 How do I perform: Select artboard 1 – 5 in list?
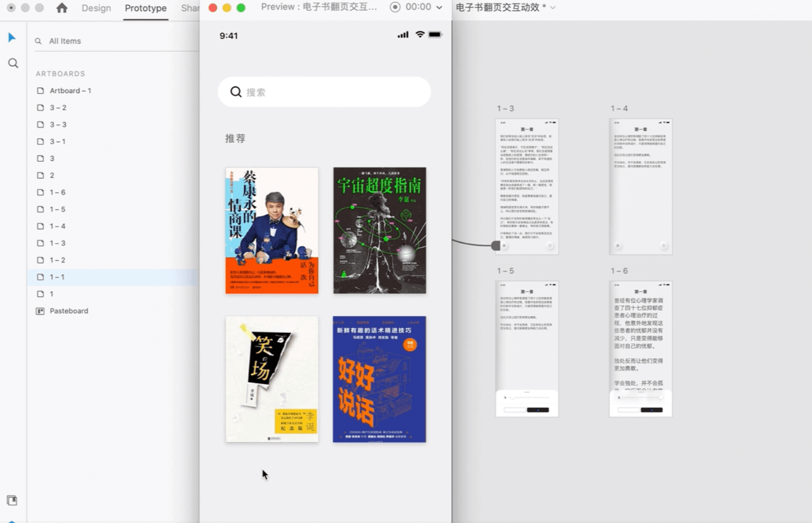(113, 209)
